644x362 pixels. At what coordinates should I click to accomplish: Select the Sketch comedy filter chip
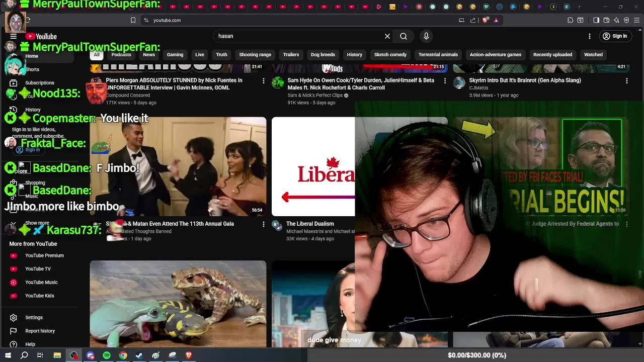pos(390,55)
